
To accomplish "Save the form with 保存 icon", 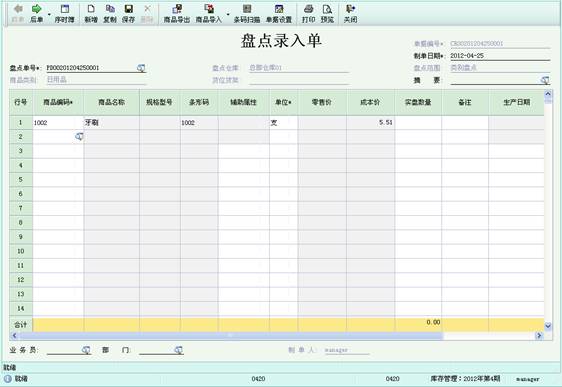I will tap(128, 14).
